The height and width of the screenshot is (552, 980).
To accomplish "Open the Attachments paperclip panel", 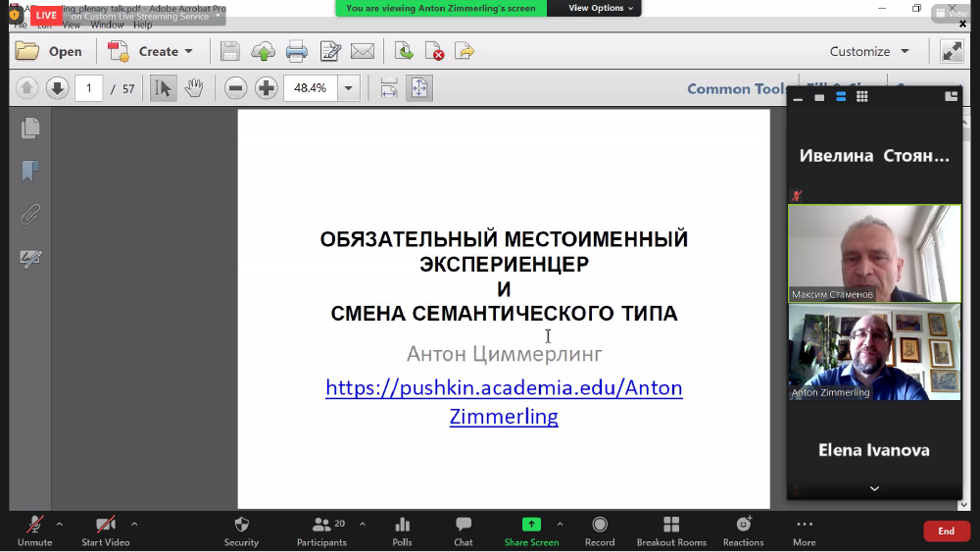I will point(30,215).
